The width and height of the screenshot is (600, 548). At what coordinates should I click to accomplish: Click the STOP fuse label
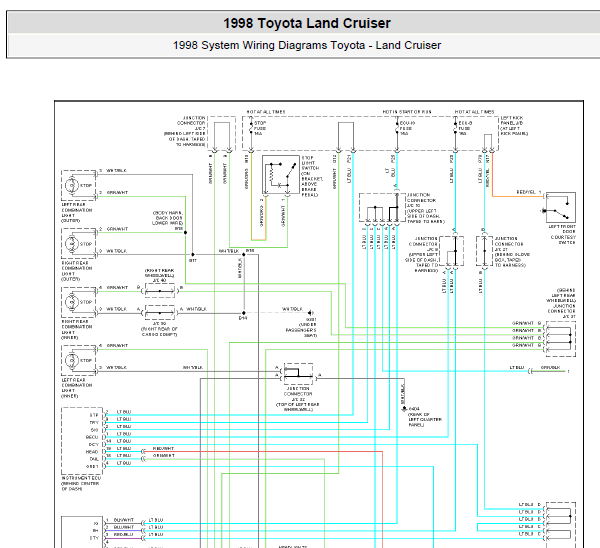(x=259, y=128)
